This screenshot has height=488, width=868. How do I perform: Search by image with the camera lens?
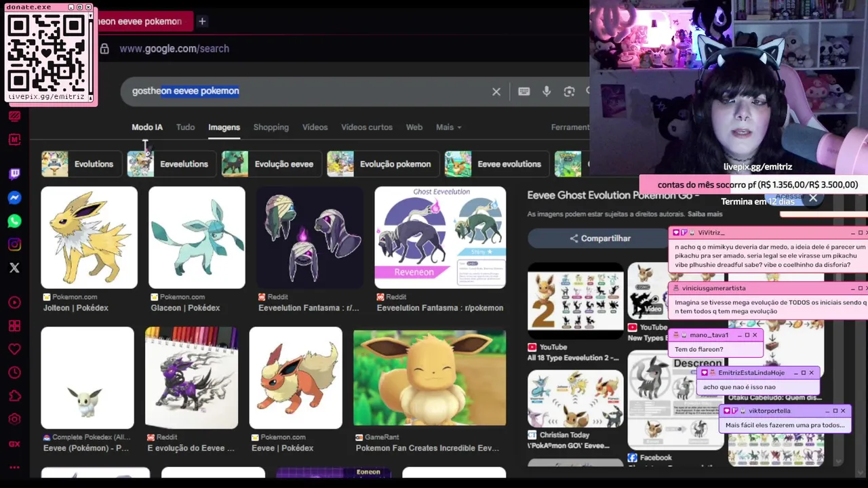pyautogui.click(x=569, y=91)
